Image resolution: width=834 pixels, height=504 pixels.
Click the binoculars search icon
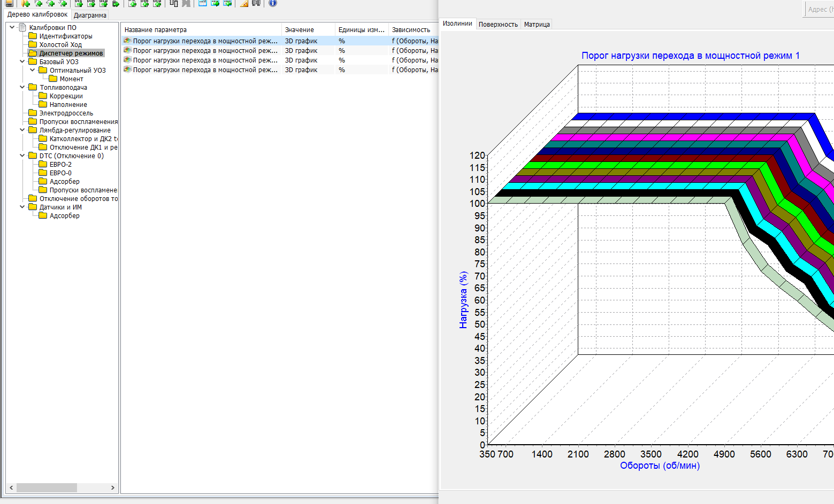256,3
